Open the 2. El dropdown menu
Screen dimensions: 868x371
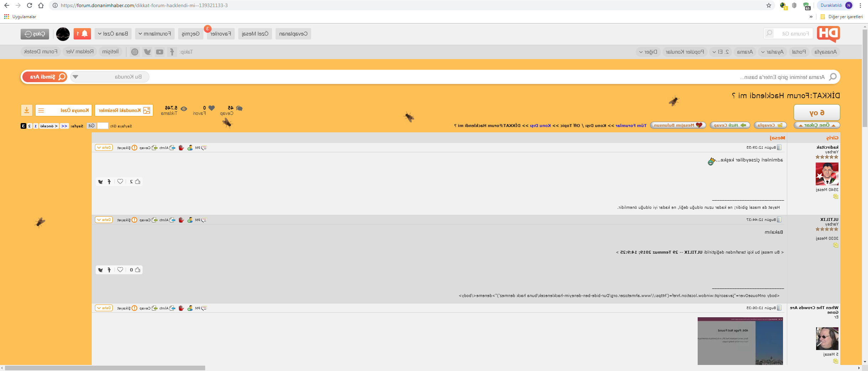(721, 52)
